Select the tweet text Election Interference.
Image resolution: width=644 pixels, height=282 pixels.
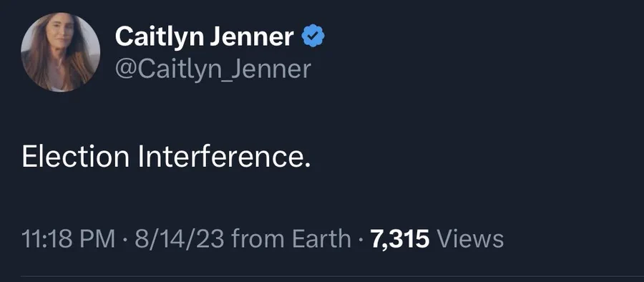166,157
